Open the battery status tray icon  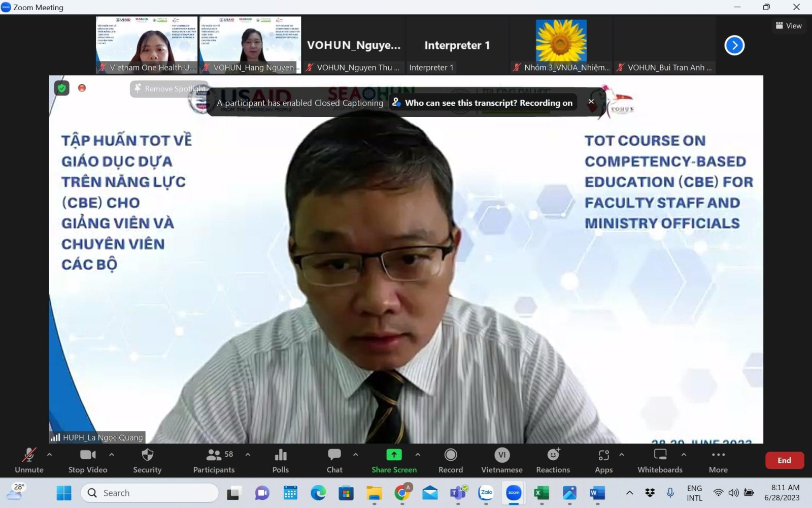[x=749, y=493]
